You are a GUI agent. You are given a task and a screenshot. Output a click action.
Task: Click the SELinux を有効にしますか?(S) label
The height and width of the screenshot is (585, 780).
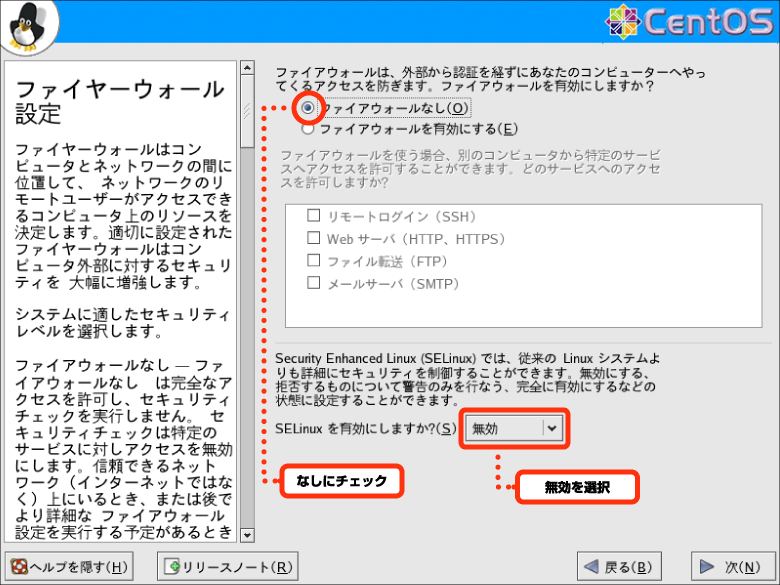tap(366, 428)
